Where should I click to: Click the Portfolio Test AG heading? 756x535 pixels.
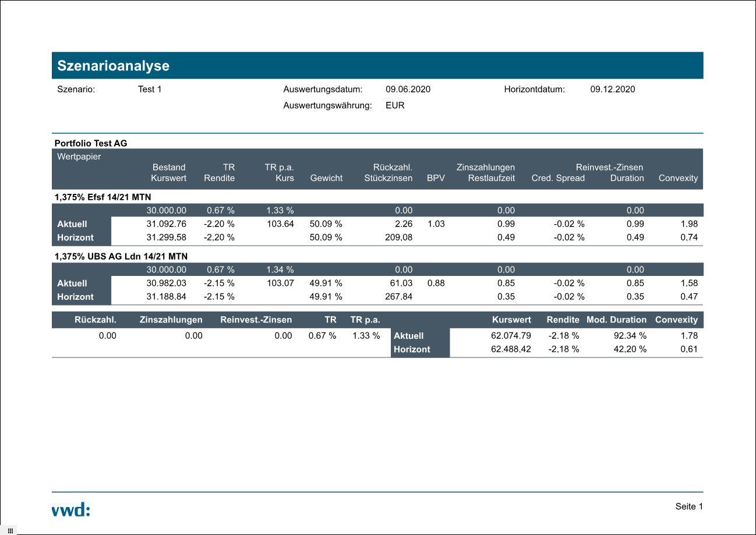[90, 143]
